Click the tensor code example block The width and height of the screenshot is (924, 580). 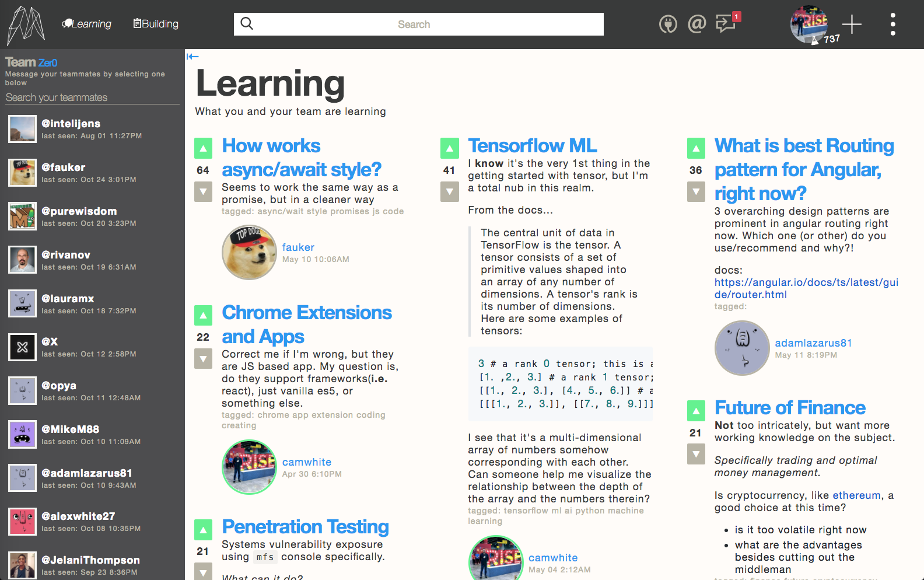tap(561, 384)
